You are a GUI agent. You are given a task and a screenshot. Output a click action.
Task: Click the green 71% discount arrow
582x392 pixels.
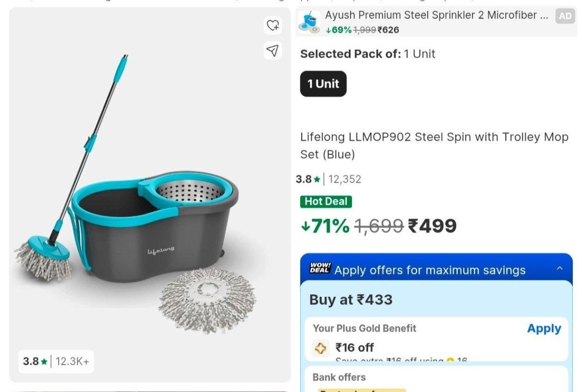click(x=305, y=226)
